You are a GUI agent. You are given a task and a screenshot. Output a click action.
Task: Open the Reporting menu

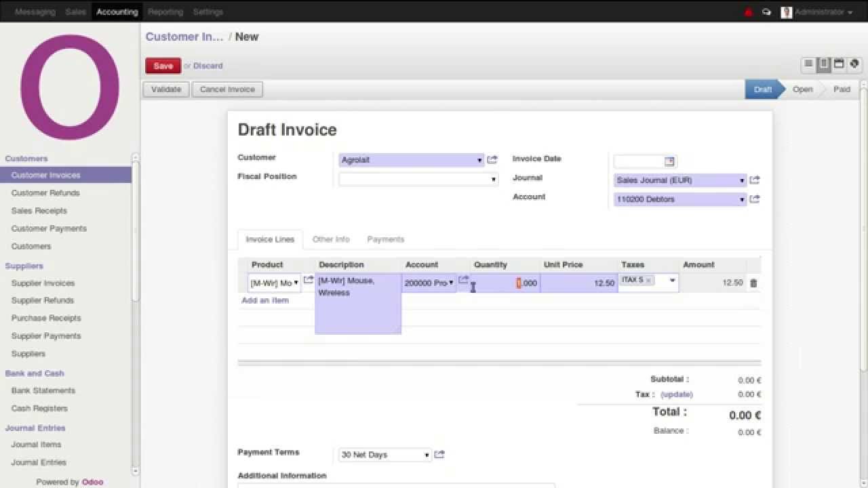(165, 12)
